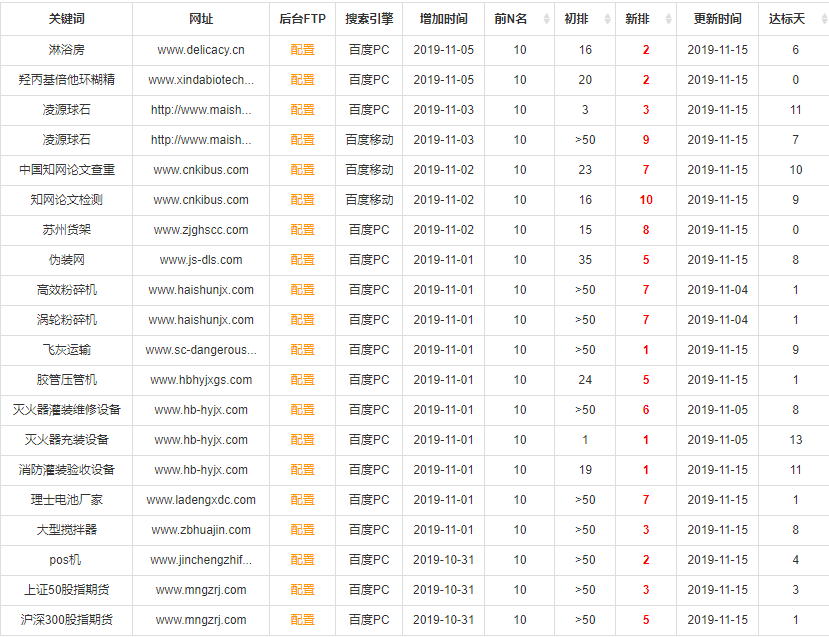Open 配置 link for 羟丙基倍他环糊精 row
This screenshot has height=637, width=829.
tap(302, 80)
